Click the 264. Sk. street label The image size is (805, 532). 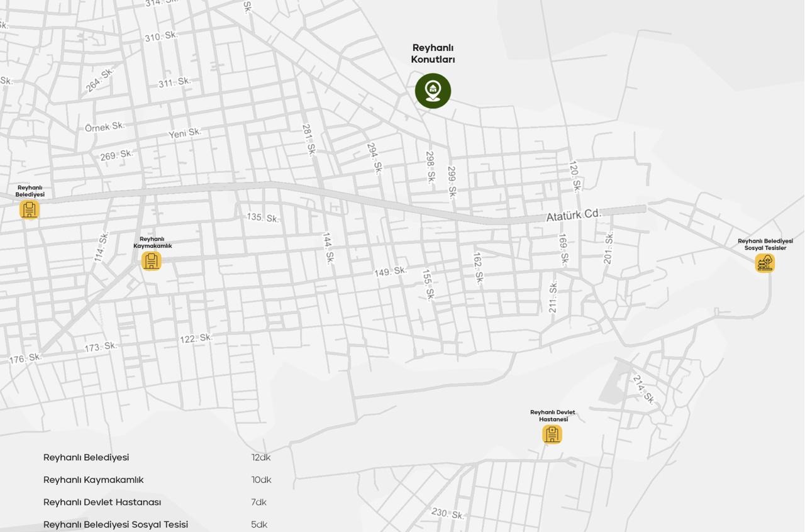click(x=100, y=80)
